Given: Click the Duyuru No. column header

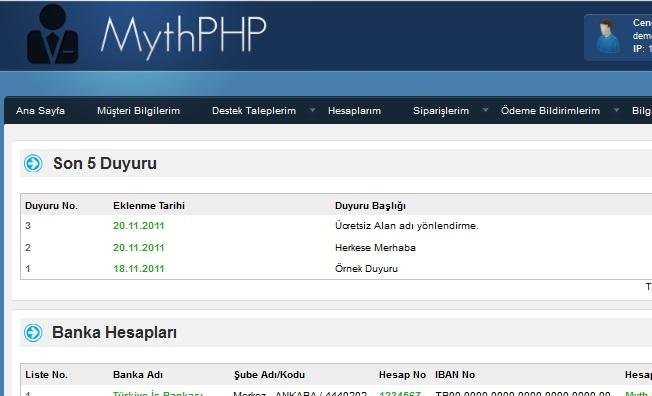Looking at the screenshot, I should pyautogui.click(x=51, y=206).
